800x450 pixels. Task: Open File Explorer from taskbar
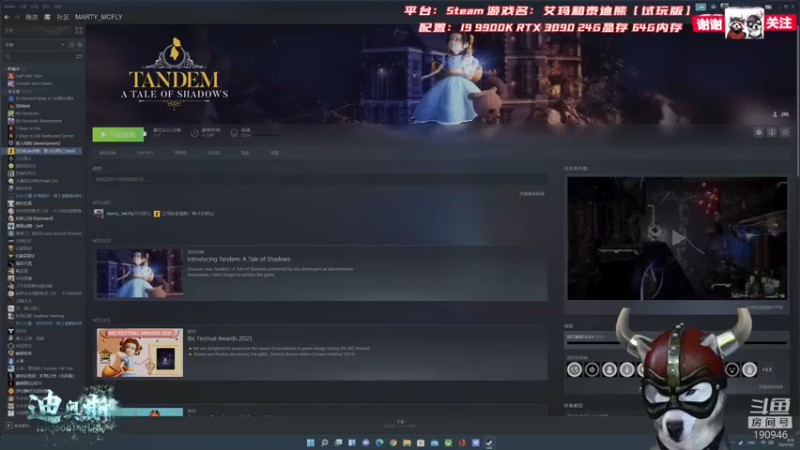407,443
